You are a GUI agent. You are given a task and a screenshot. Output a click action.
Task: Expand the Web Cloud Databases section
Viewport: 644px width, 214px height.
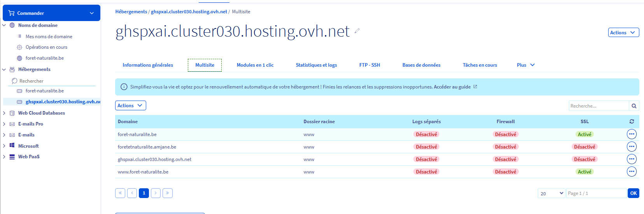(41, 113)
